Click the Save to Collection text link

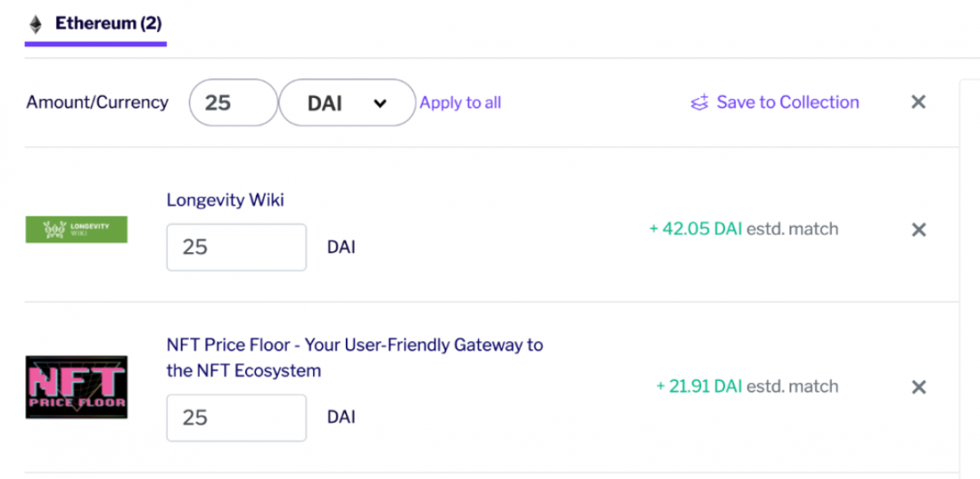click(787, 103)
